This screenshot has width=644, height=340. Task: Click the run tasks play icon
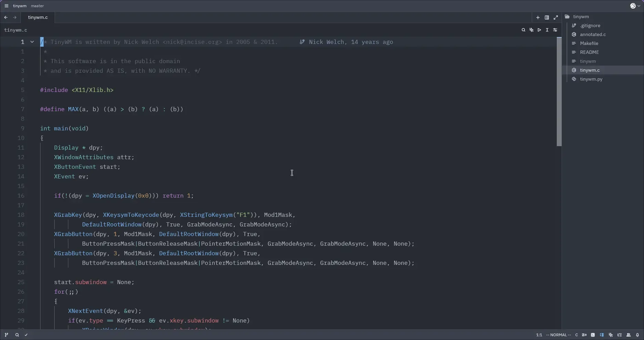tap(539, 30)
